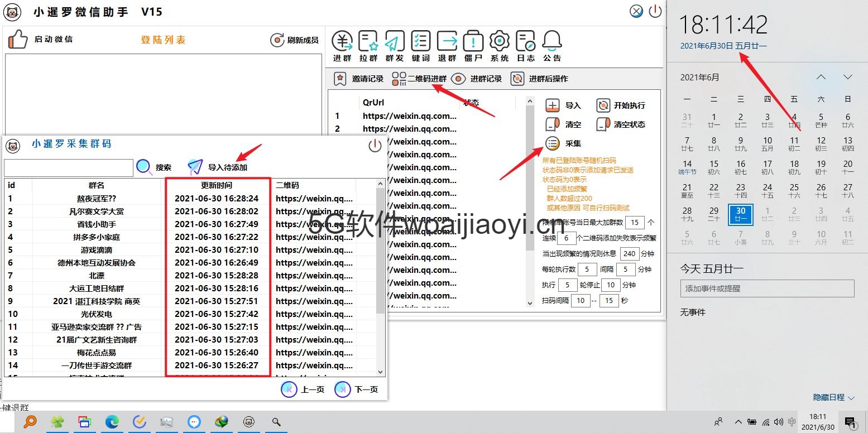Go to next month in calendar
Screen dimensions: 868x433
(x=847, y=77)
